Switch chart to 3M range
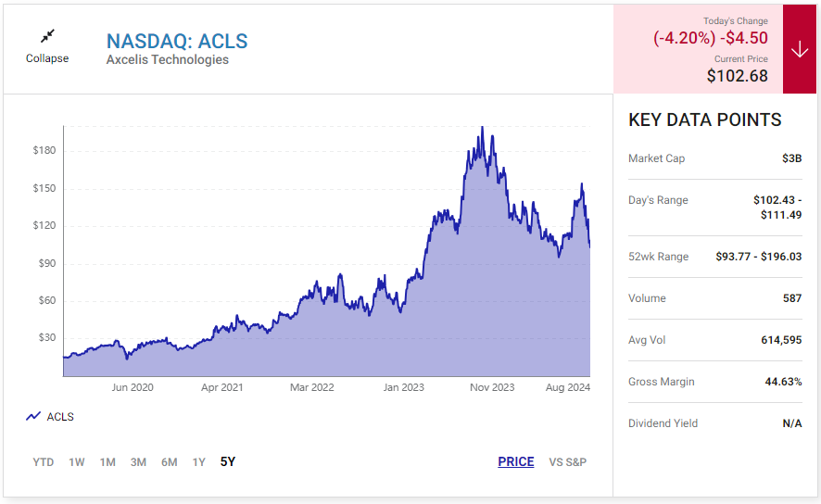 click(138, 462)
